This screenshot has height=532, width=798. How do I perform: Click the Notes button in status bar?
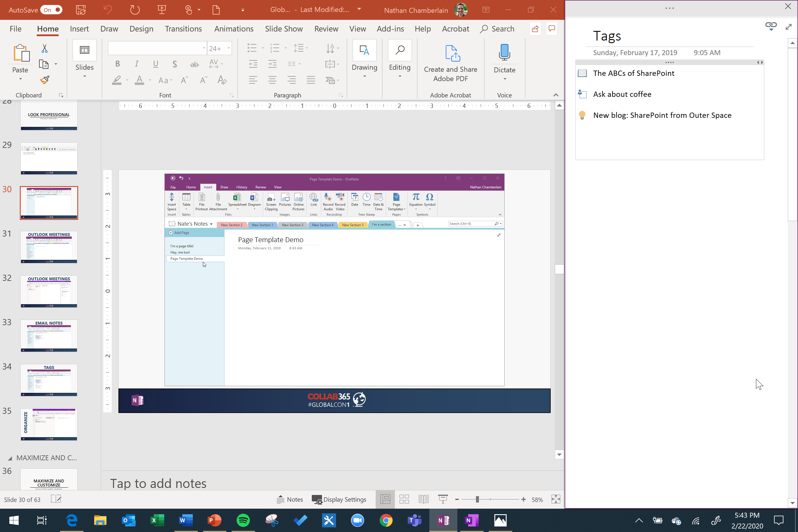(x=290, y=499)
